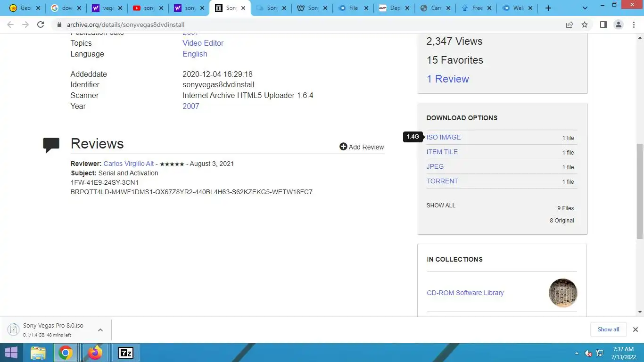Click the Reviews speech bubble icon
Viewport: 644px width, 362px height.
pos(51,145)
